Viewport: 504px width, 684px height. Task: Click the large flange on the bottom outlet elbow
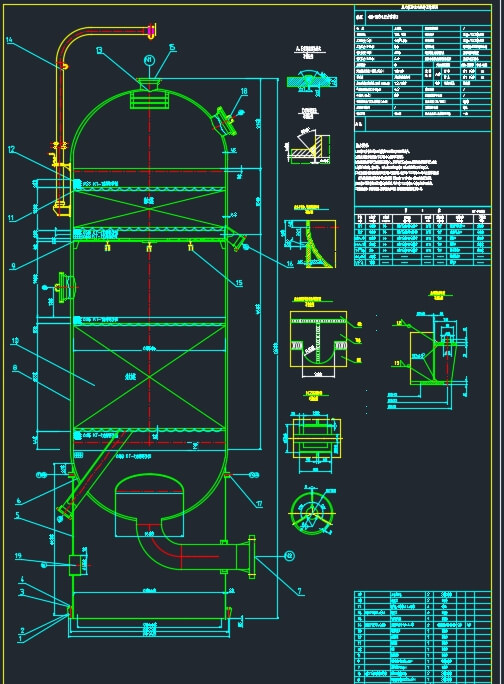point(252,557)
